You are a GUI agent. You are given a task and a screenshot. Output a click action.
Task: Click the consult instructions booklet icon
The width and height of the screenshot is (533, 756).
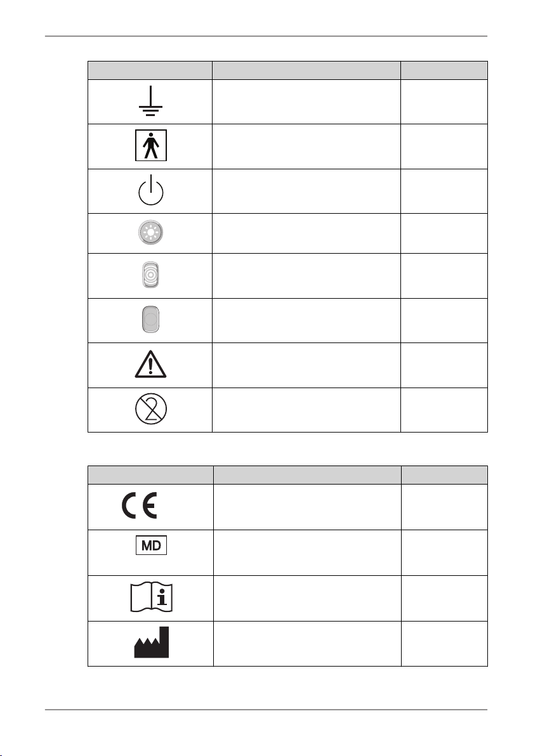(x=151, y=597)
